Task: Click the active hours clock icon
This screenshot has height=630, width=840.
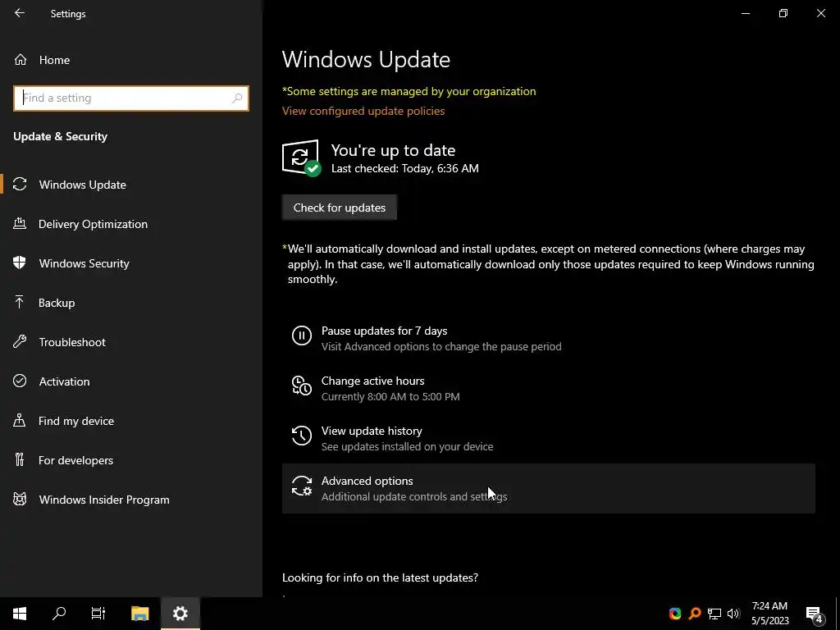Action: (302, 386)
